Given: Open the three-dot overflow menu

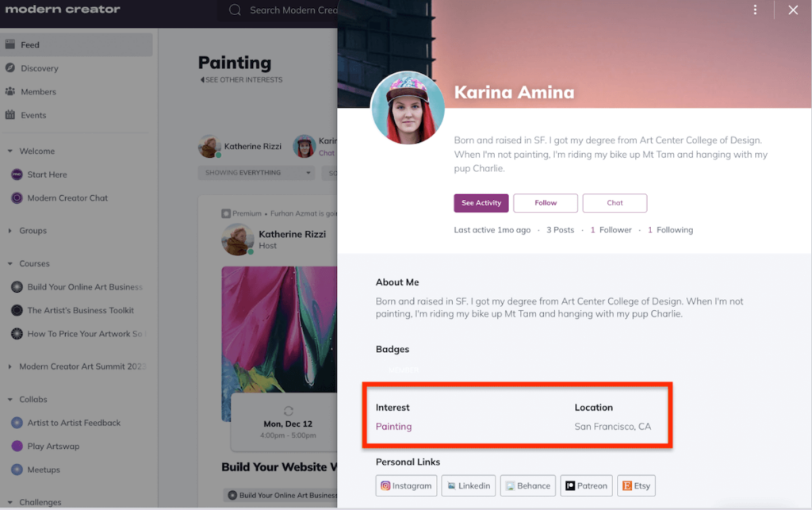Looking at the screenshot, I should click(755, 10).
